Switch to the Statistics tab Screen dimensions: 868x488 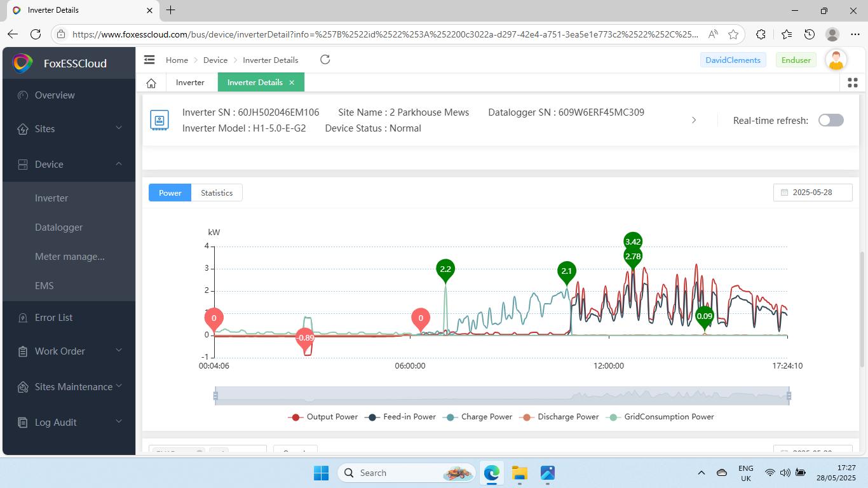coord(217,193)
